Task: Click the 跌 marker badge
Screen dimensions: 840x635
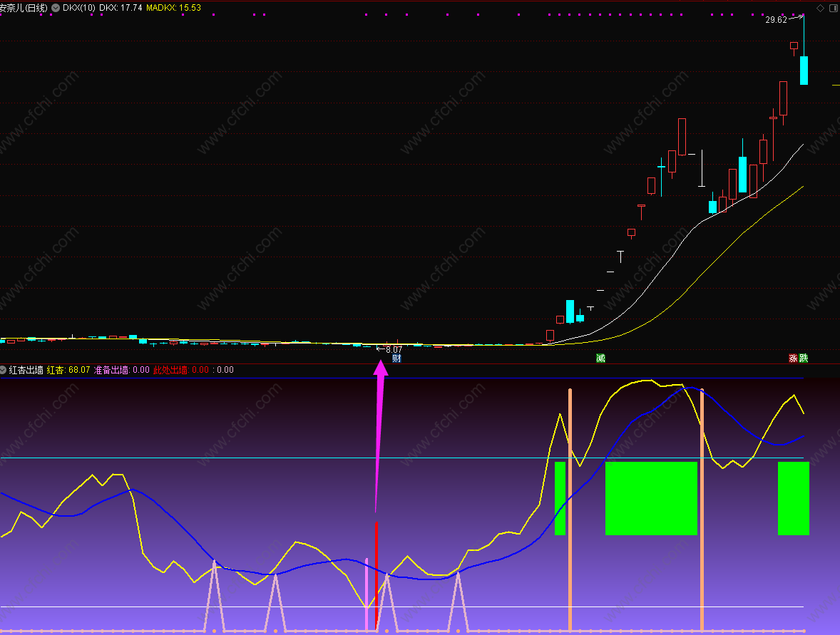Action: point(803,358)
